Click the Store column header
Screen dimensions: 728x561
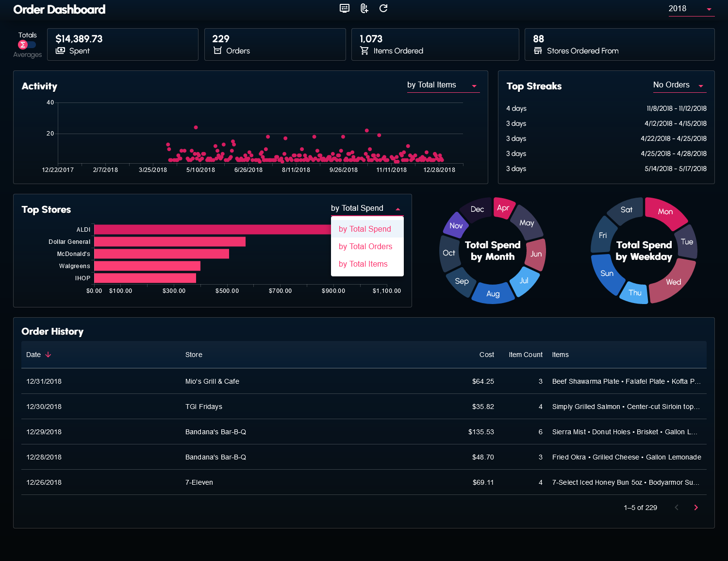[194, 355]
